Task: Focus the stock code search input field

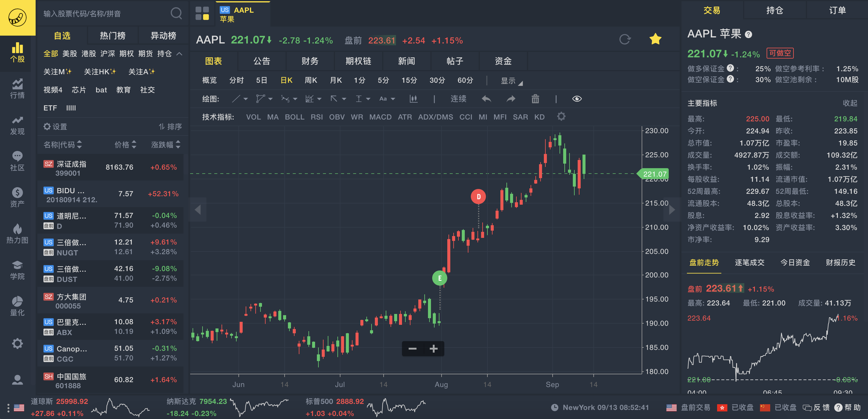Action: pos(104,14)
